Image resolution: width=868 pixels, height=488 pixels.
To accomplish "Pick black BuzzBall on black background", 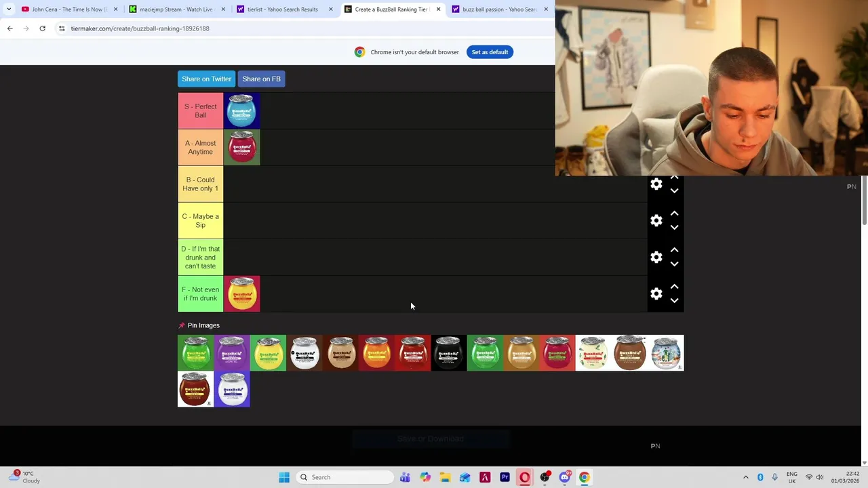I will [449, 352].
